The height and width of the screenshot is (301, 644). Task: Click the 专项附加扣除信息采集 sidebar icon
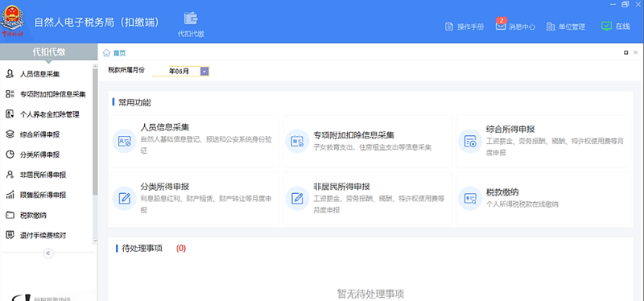pos(10,94)
